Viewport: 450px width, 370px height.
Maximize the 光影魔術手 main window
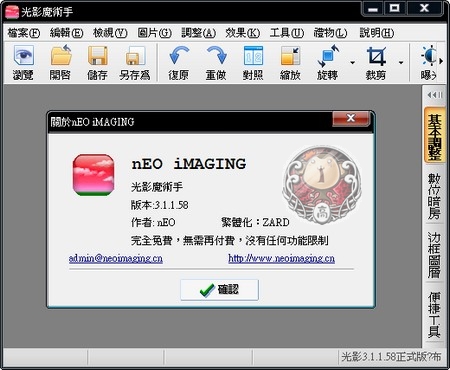point(395,9)
